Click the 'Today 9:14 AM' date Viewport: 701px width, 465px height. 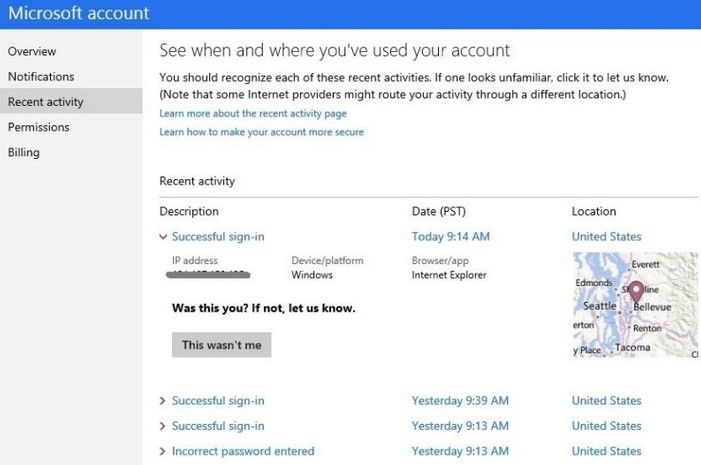pyautogui.click(x=451, y=237)
